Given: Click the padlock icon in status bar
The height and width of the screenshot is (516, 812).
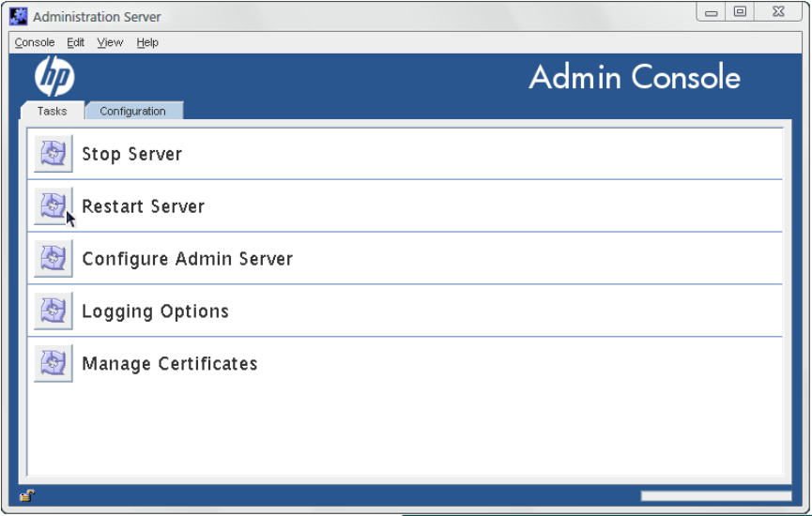Looking at the screenshot, I should [x=26, y=496].
